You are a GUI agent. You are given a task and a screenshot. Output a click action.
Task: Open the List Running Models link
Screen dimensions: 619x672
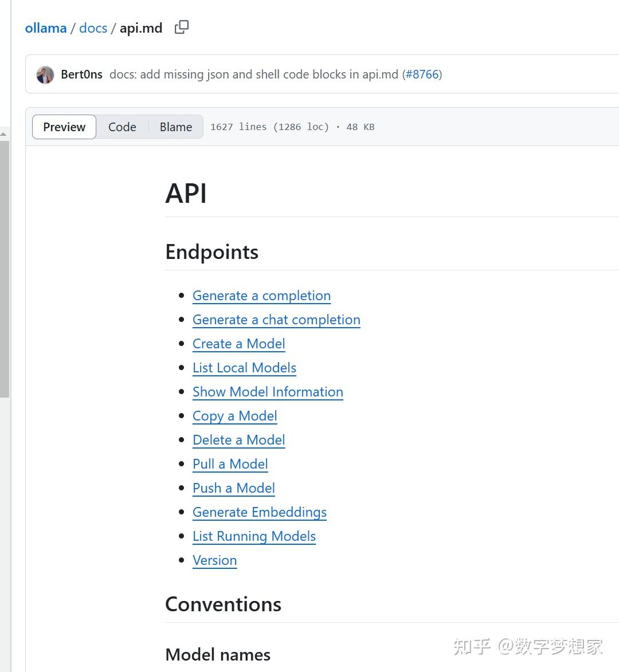(x=254, y=536)
